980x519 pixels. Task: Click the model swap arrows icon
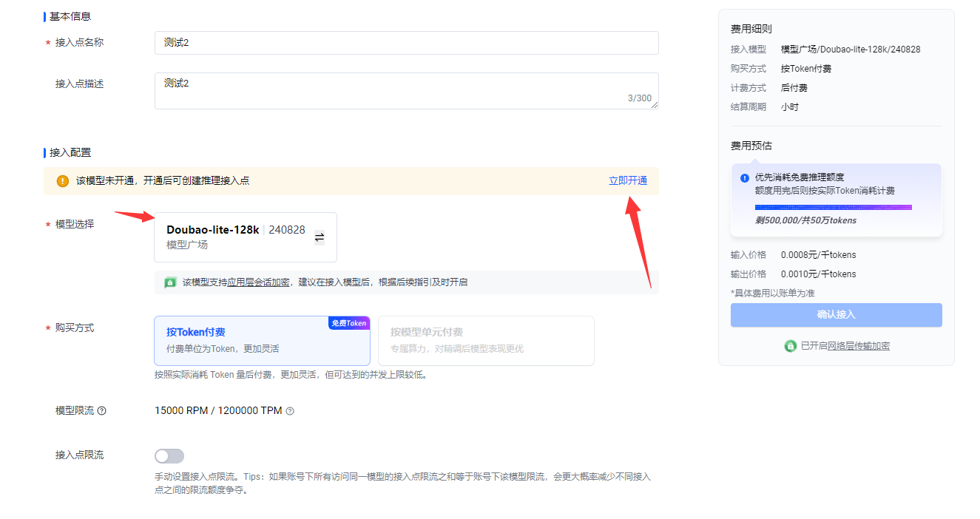(x=320, y=237)
